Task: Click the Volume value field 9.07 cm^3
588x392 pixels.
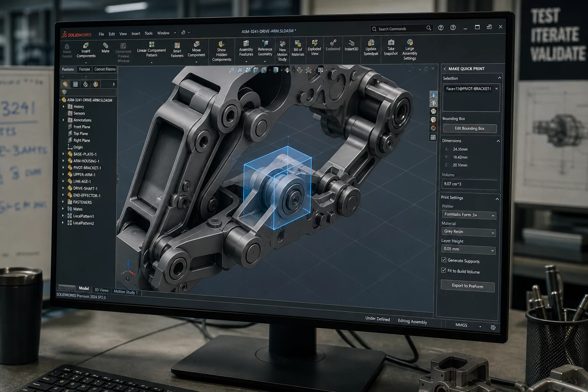Action: coord(470,184)
